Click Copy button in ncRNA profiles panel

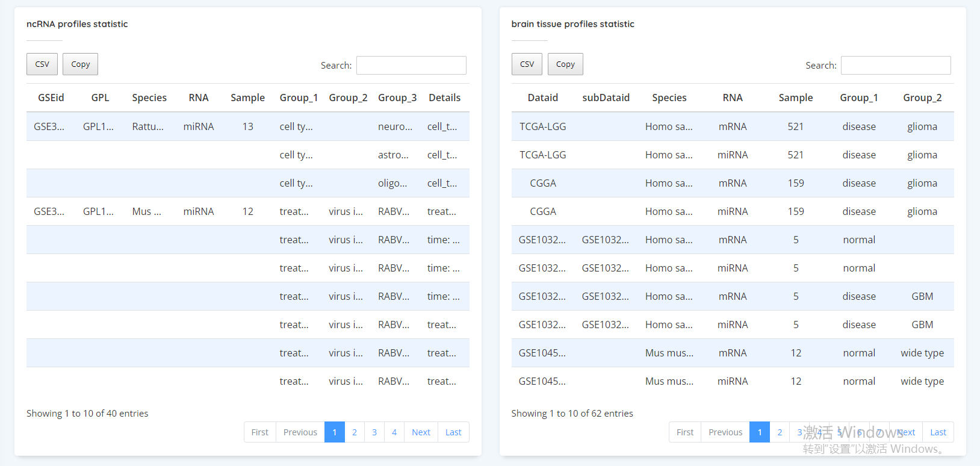(80, 64)
